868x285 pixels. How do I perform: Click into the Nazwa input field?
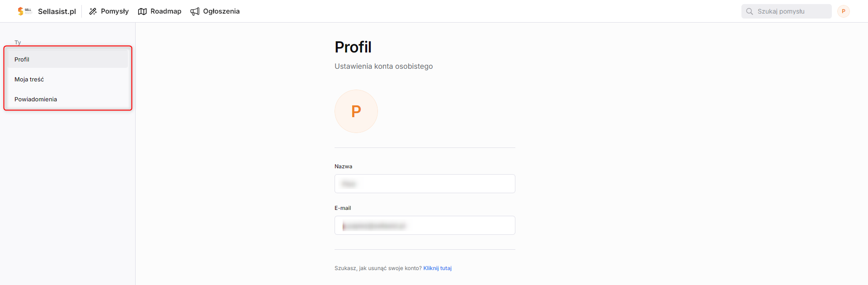(x=425, y=184)
